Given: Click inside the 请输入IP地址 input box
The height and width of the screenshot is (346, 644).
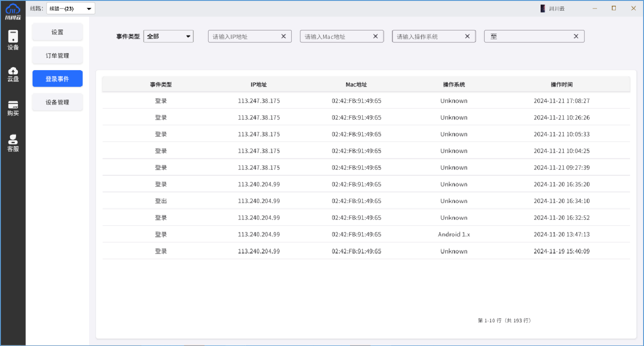Looking at the screenshot, I should [244, 36].
